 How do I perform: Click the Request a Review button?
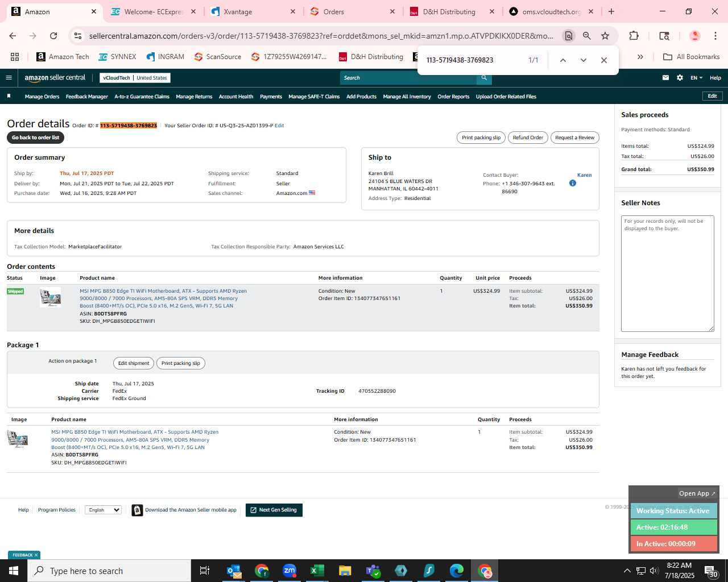click(574, 138)
